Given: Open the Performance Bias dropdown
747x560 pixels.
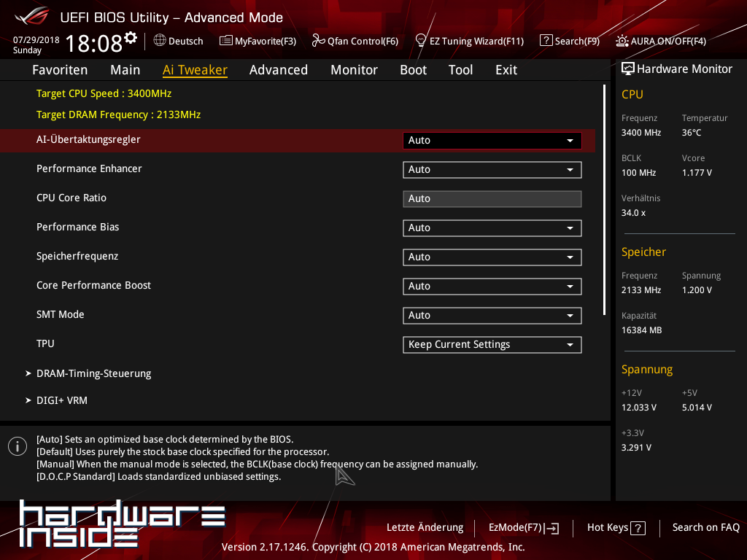Looking at the screenshot, I should [x=492, y=228].
